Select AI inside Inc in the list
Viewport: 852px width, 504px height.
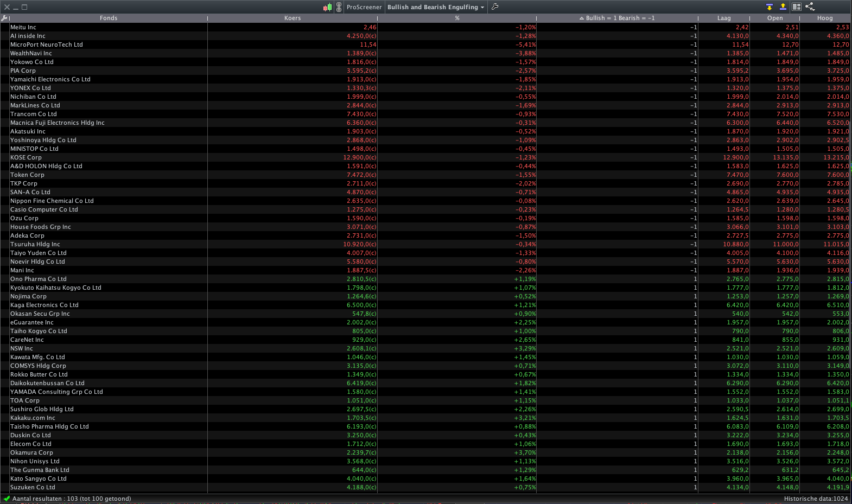[x=28, y=36]
